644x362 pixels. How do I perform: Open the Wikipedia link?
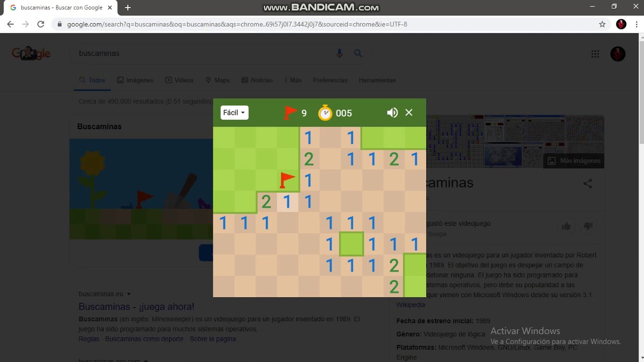tap(411, 305)
